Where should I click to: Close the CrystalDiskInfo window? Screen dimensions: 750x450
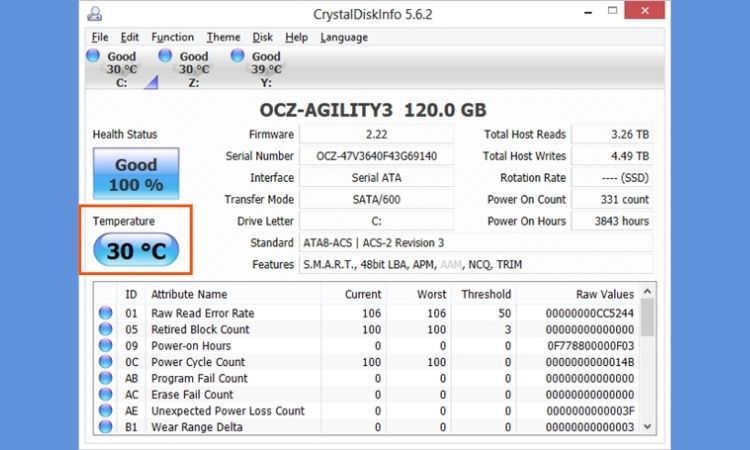[x=644, y=10]
